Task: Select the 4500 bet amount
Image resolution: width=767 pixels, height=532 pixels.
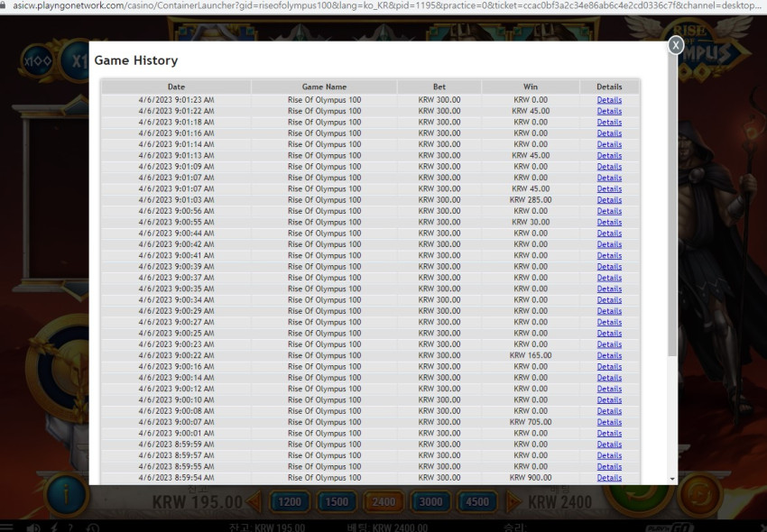Action: pos(477,501)
